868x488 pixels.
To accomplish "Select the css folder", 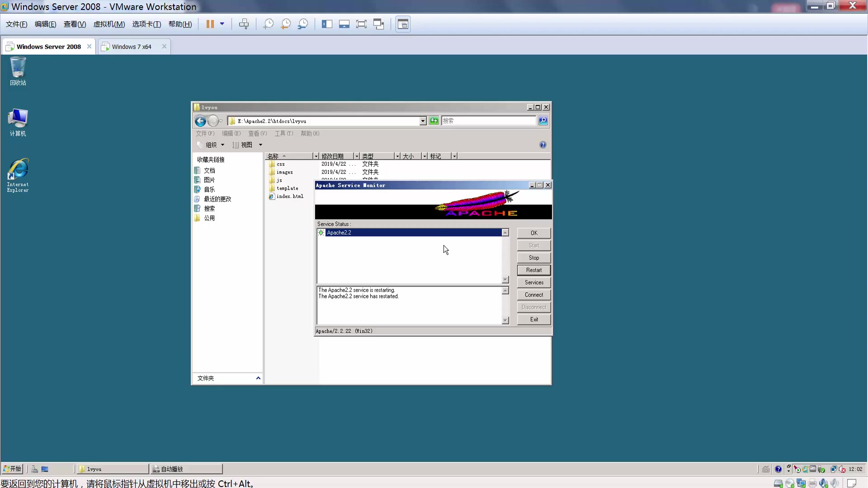I will [x=281, y=164].
